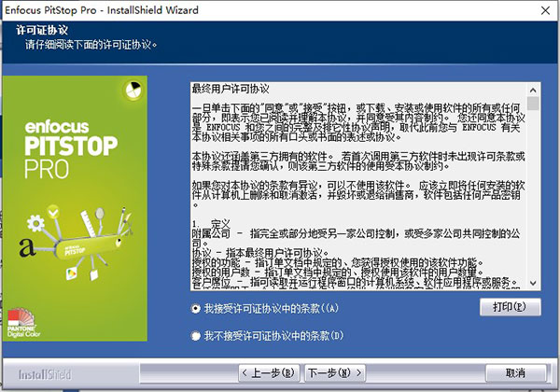Screen dimensions: 560x392
Task: Click the Enfocus PitStop Pro banner image
Action: (75, 208)
